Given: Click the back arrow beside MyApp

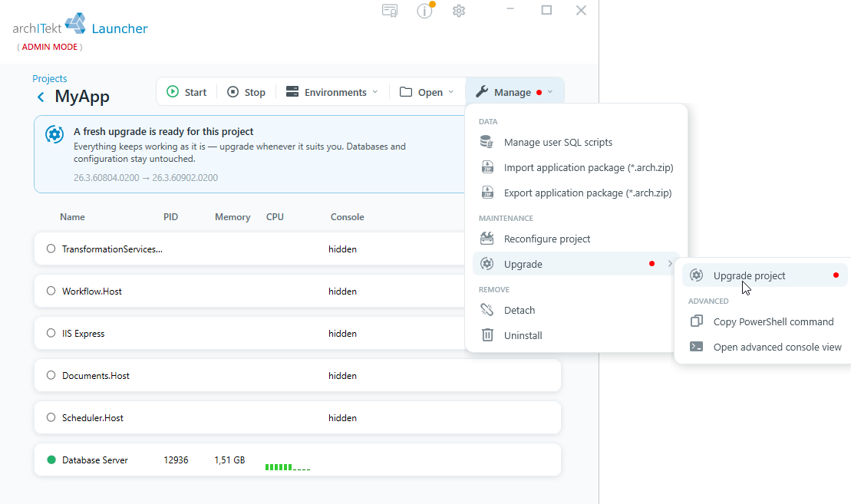Looking at the screenshot, I should 41,97.
